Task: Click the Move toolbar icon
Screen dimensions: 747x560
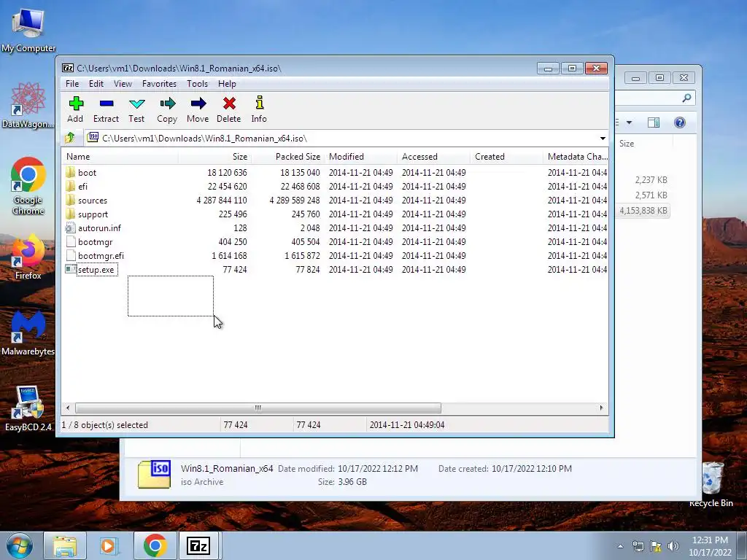Action: [198, 109]
